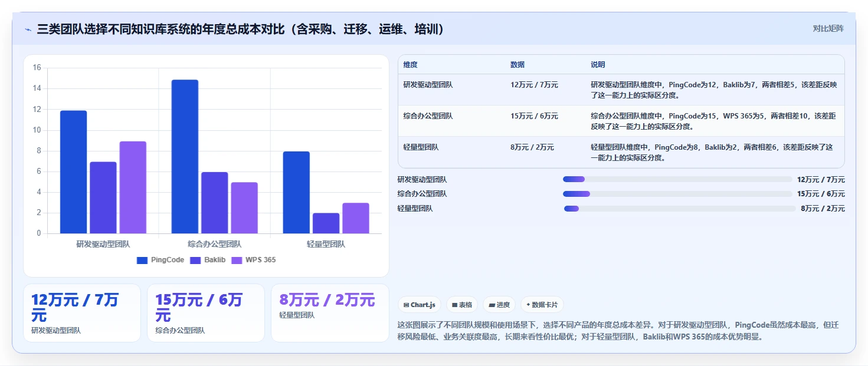Click the 数据 column header
Screen dimensions: 868x366
click(517, 65)
